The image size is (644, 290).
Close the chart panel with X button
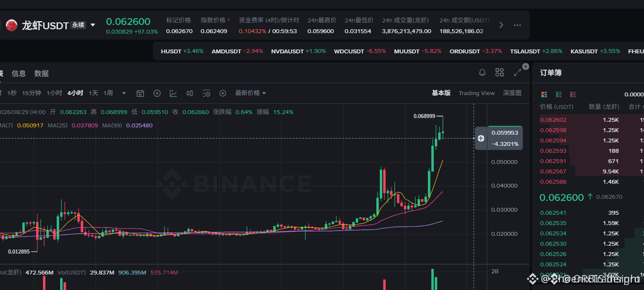coord(525,67)
